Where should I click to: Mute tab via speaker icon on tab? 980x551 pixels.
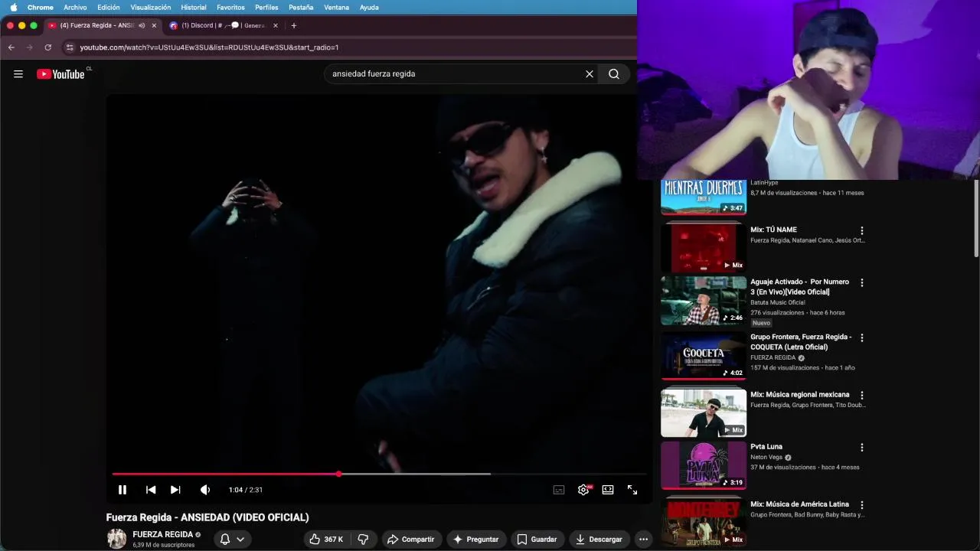point(142,25)
